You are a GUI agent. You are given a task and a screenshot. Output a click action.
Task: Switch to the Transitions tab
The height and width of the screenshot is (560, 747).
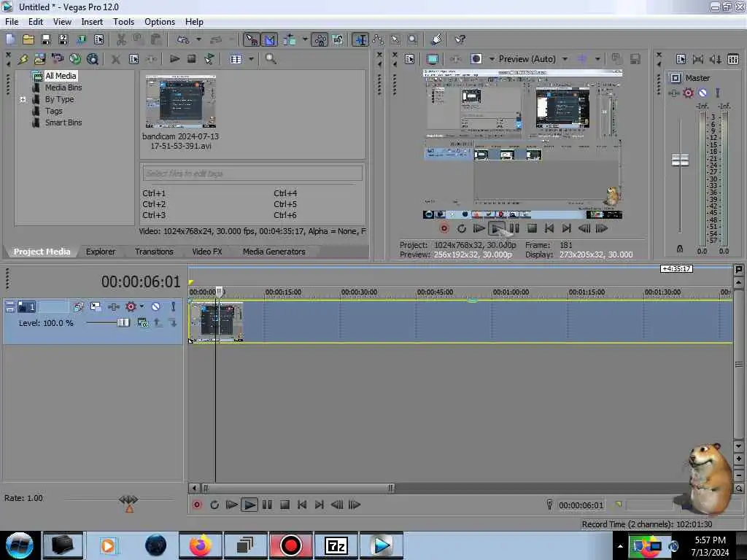[x=154, y=252]
